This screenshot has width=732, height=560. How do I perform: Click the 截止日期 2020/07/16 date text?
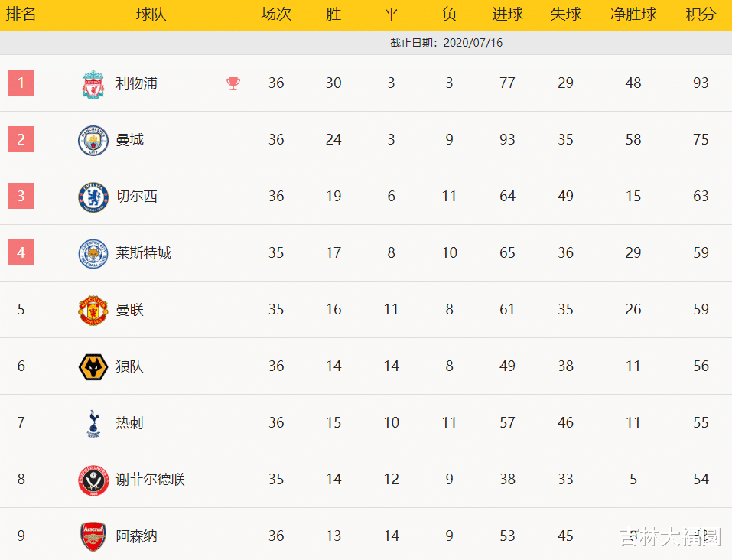coord(446,43)
